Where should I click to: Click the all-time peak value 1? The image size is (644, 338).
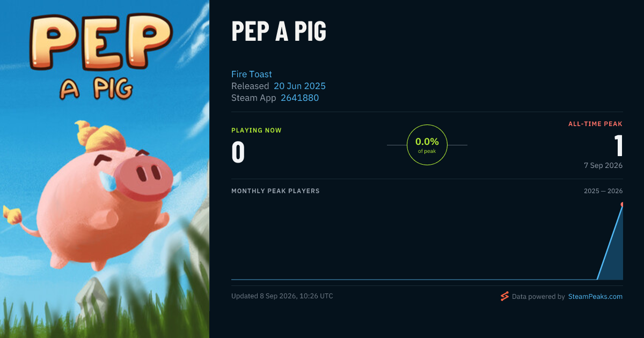pos(618,145)
